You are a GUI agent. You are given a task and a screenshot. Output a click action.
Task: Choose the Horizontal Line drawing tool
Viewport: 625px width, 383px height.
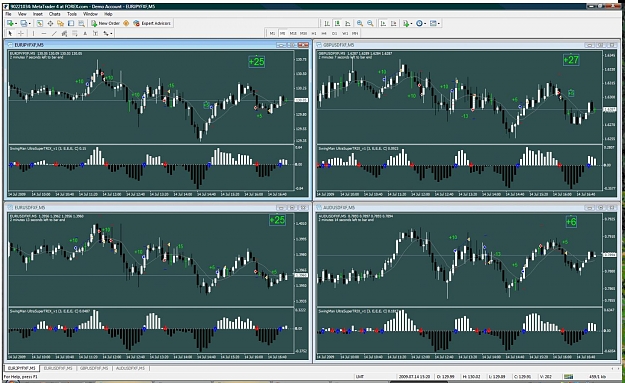[x=44, y=33]
